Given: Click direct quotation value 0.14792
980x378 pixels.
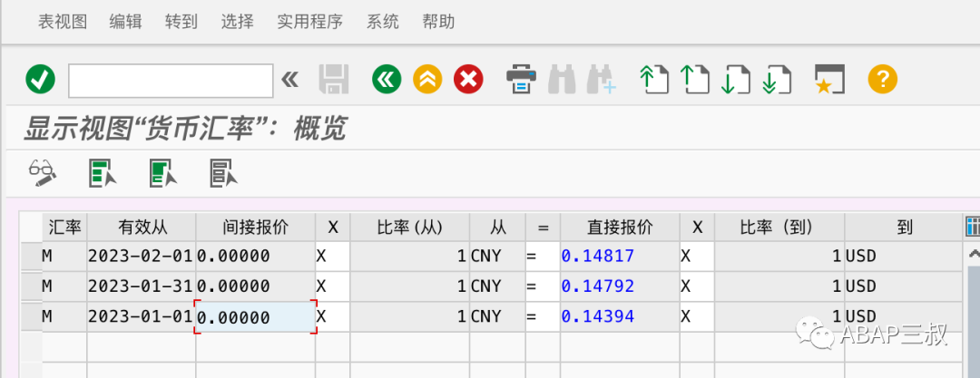Looking at the screenshot, I should pyautogui.click(x=620, y=286).
